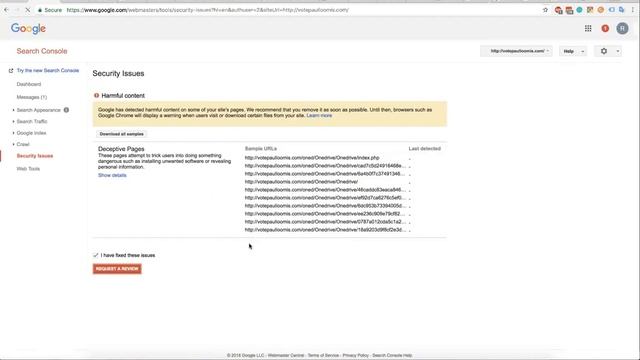Click the Learn more link
The height and width of the screenshot is (360, 640).
[319, 116]
